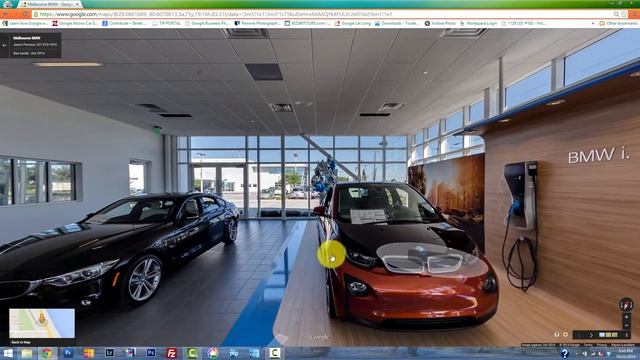Click the Chrome back navigation arrow
This screenshot has height=360, width=640.
coord(6,14)
